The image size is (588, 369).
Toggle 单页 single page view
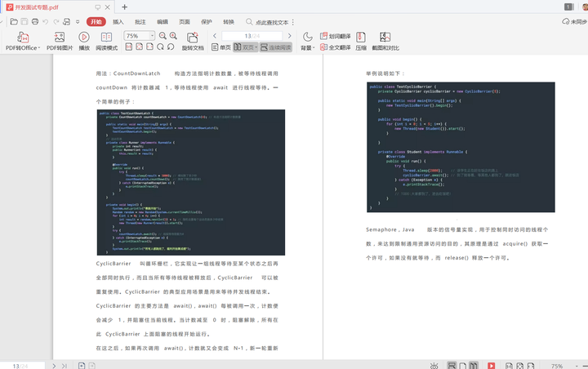221,47
